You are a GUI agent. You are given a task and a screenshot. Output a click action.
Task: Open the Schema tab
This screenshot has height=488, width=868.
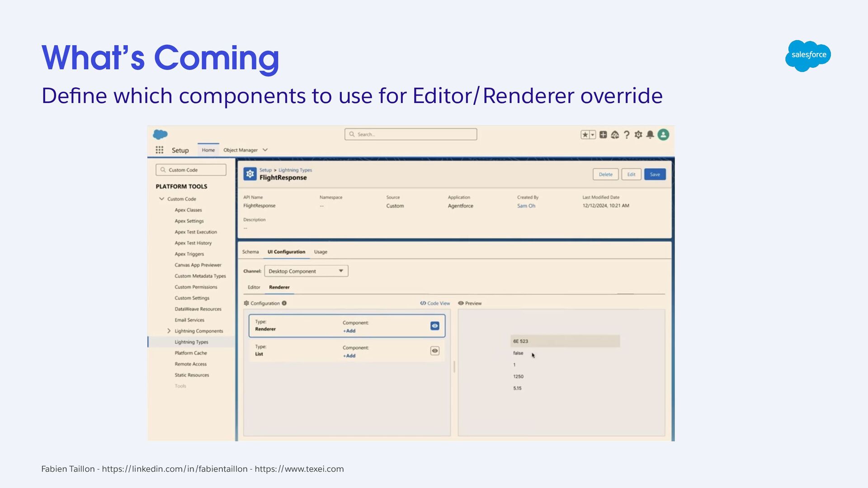pos(250,252)
